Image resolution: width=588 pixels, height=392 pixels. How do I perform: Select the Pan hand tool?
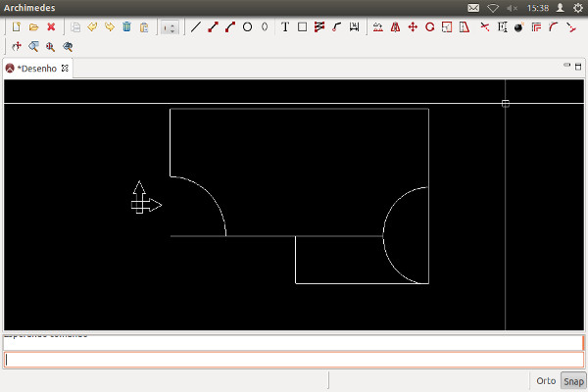pos(16,46)
